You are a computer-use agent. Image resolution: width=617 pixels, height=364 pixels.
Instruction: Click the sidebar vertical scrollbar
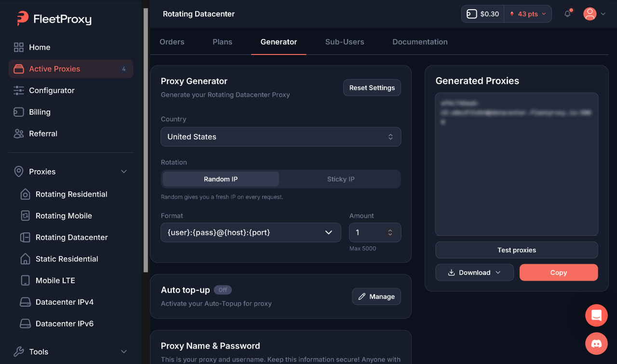tap(146, 140)
